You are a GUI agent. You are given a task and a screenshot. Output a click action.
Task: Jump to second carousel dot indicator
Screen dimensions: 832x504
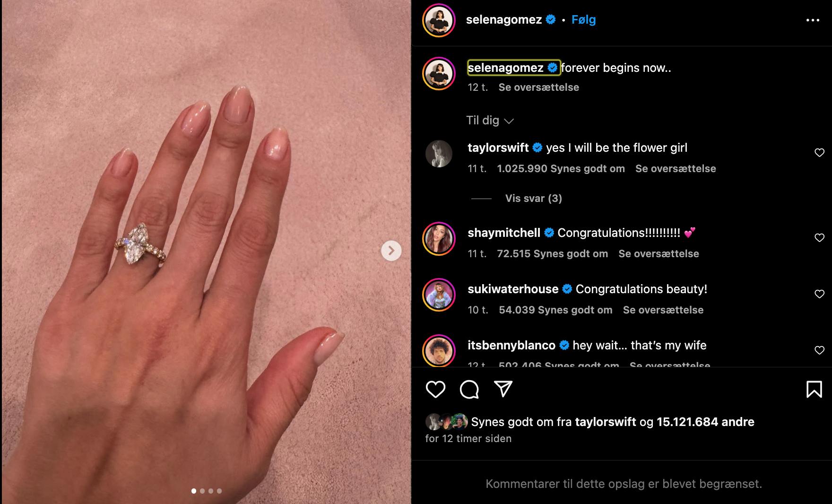202,491
